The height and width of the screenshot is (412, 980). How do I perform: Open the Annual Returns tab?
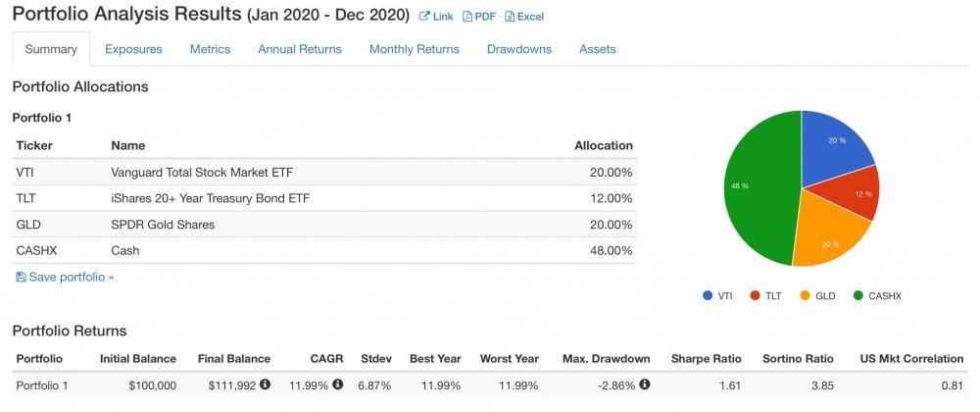(x=300, y=49)
